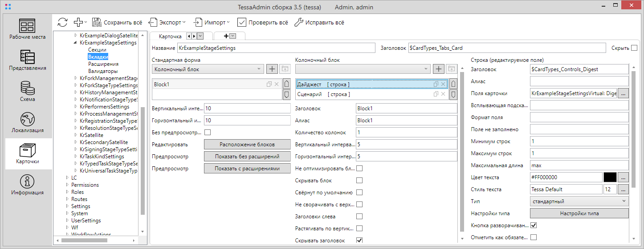Click the black text color swatch
The width and height of the screenshot is (644, 249).
click(610, 177)
